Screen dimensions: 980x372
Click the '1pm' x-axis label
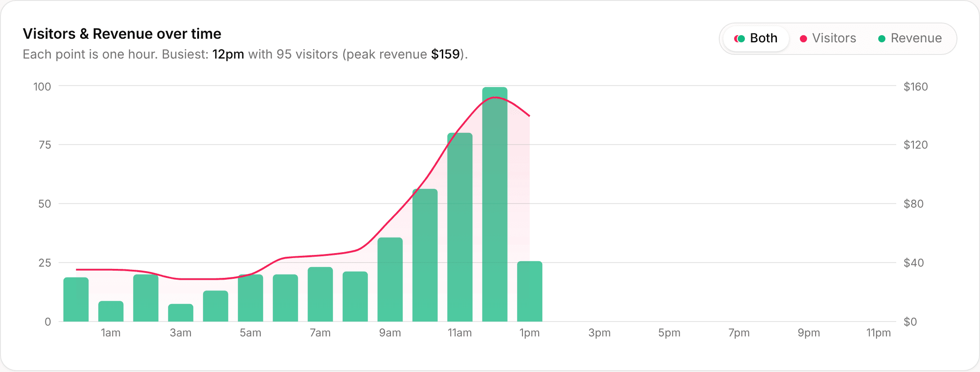[x=530, y=333]
